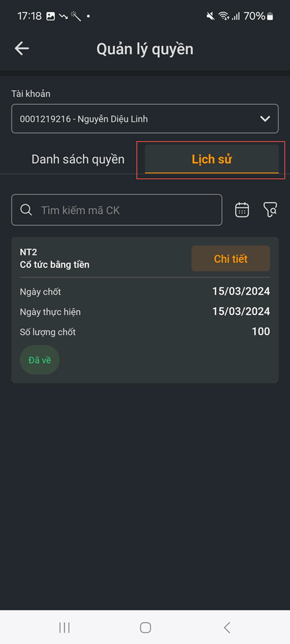Focus the Tìm kiếm mã CK field
Viewport: 290px width, 644px height.
click(117, 210)
